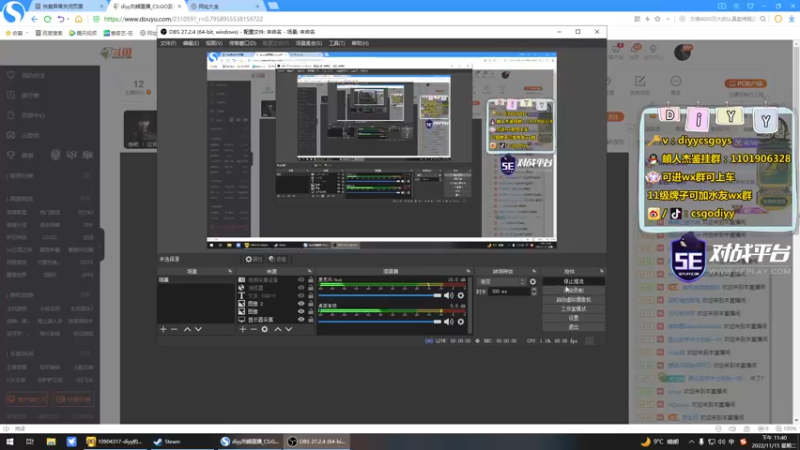Expand bookmark star dropdown arrow in browser
Image resolution: width=800 pixels, height=450 pixels.
[x=668, y=19]
